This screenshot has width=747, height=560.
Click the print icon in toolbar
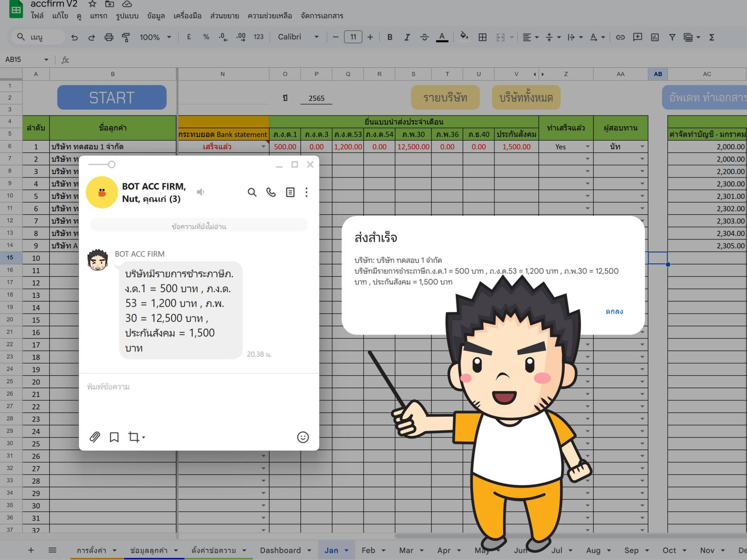pos(109,37)
